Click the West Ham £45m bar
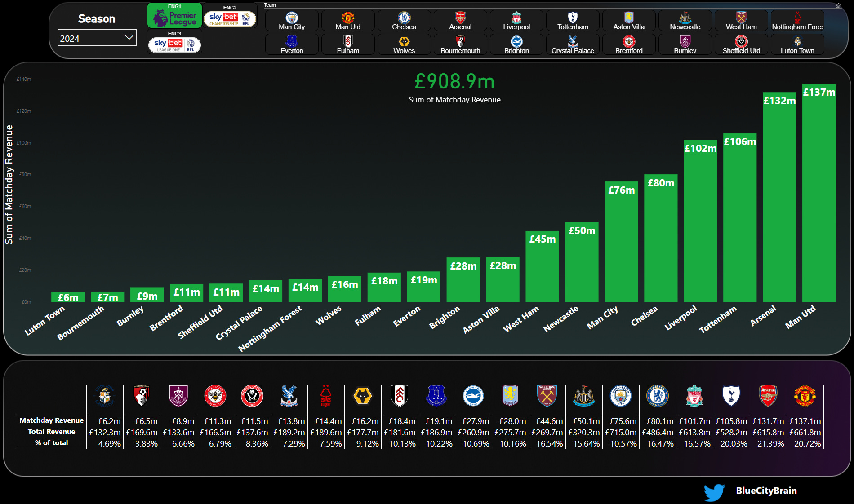Viewport: 854px width, 504px height. click(543, 266)
